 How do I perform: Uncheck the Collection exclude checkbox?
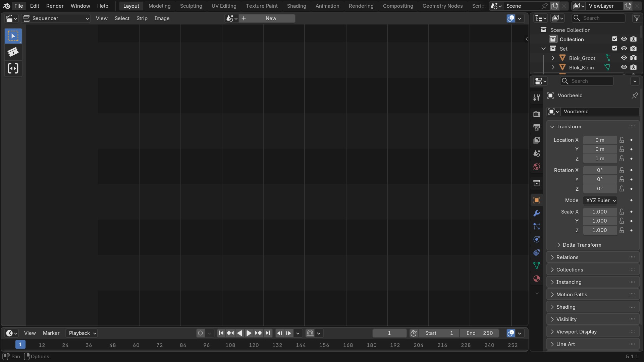pos(614,39)
